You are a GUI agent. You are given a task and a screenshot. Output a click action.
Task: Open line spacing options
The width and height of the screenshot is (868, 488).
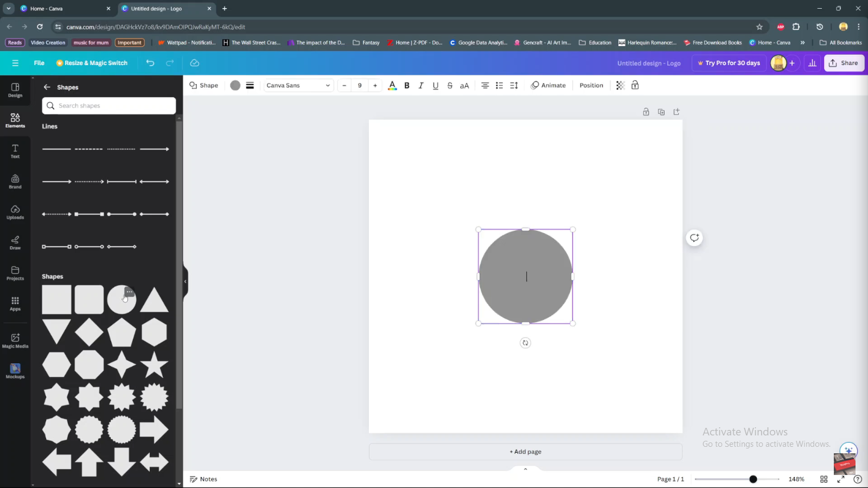[514, 85]
